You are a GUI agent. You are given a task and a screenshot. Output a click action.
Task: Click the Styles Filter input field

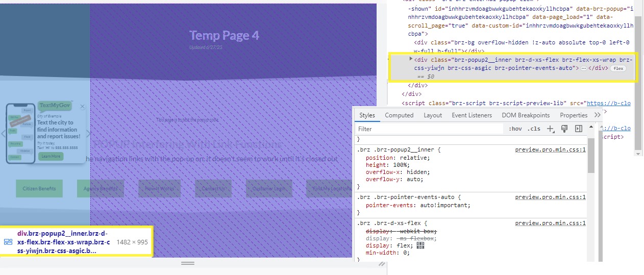tap(429, 129)
